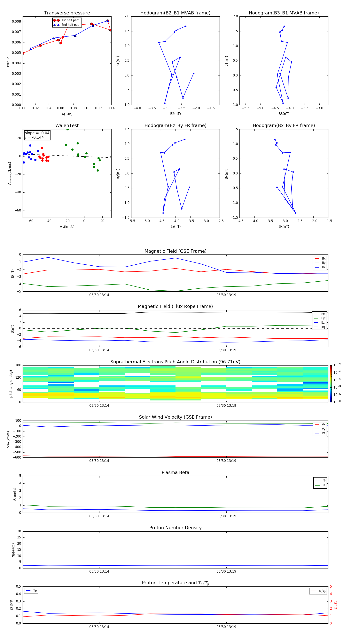This screenshot has width=351, height=644.
Task: Click the "Hodogram(Bz_By FR frame)" title
Action: pos(175,125)
